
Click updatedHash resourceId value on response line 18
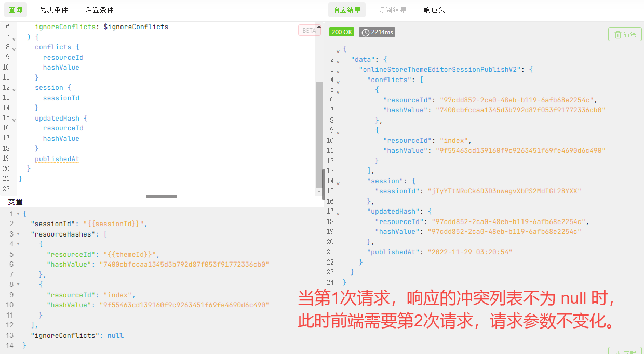pyautogui.click(x=508, y=221)
